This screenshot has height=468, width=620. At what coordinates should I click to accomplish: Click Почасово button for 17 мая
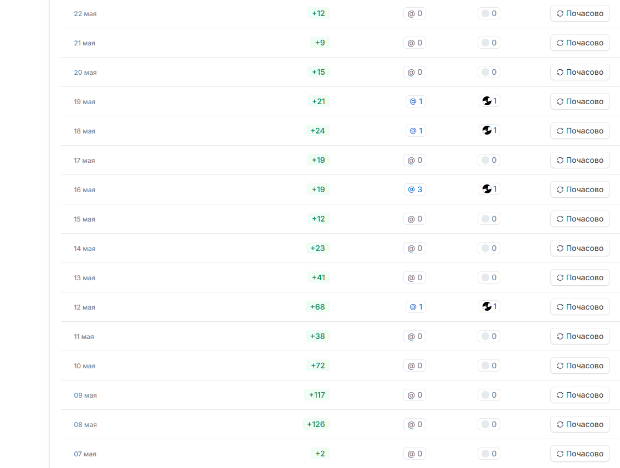[x=579, y=160]
